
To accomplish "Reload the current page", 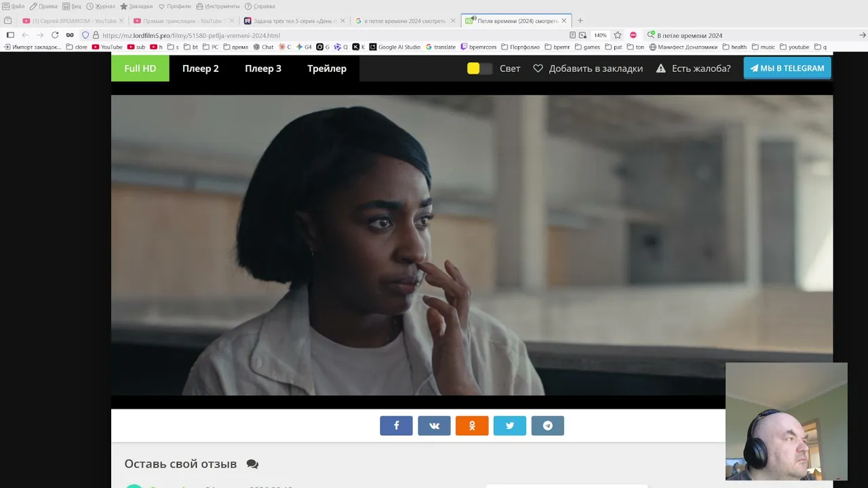I will coord(55,35).
